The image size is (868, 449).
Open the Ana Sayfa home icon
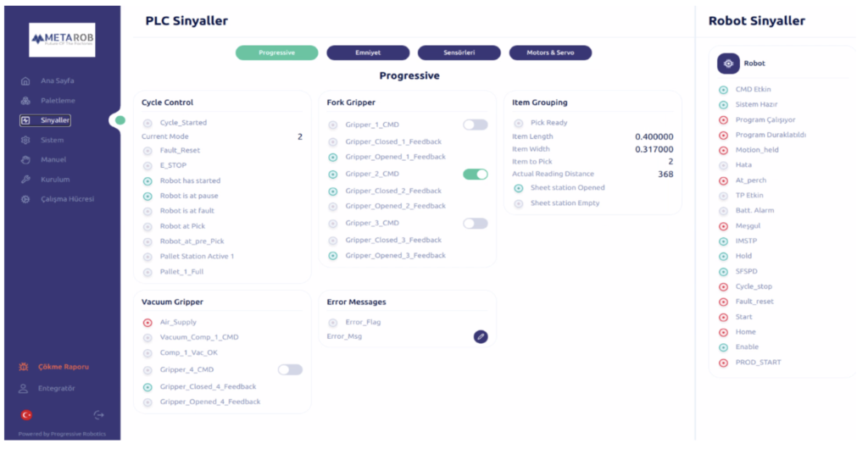click(25, 81)
